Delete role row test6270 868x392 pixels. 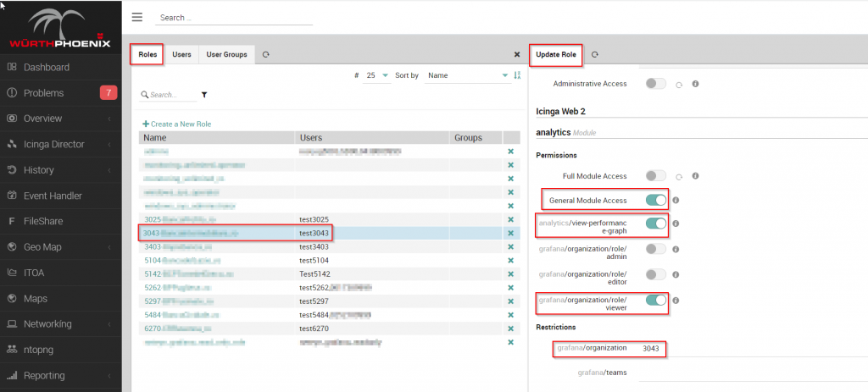tap(511, 329)
